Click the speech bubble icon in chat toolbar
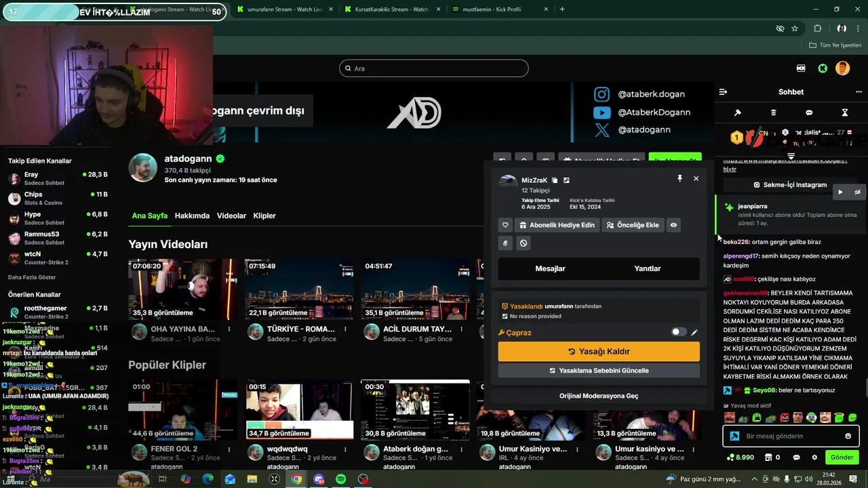Viewport: 868px width, 488px height. [809, 113]
